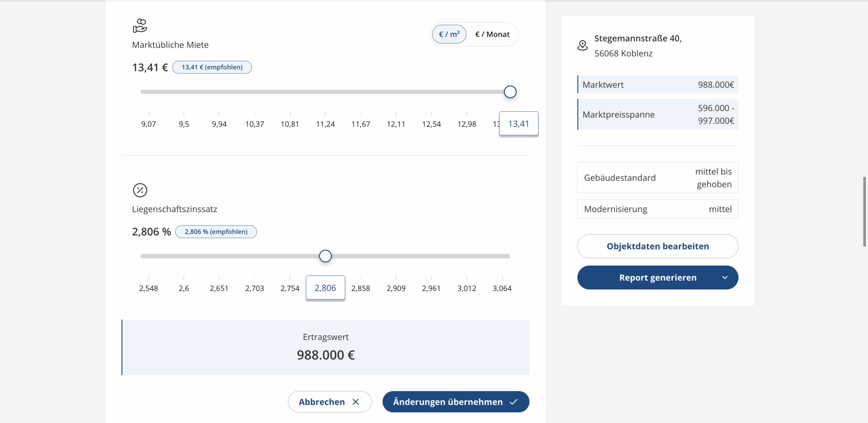Click the Objektdaten bearbeiten button

(x=657, y=246)
